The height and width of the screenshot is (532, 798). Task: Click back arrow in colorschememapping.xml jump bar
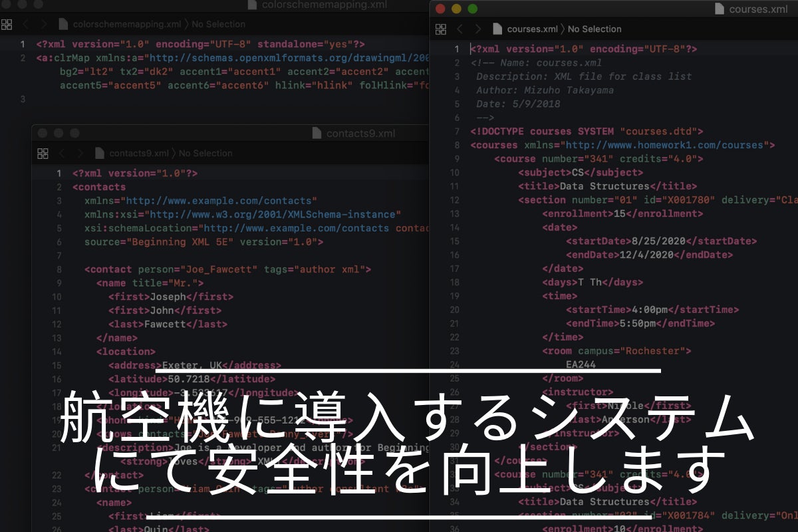click(x=26, y=25)
